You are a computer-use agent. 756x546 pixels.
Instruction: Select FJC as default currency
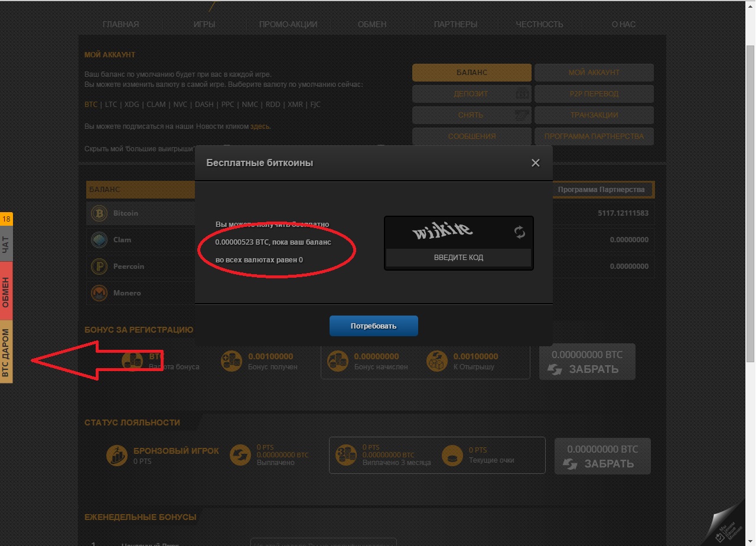point(316,105)
